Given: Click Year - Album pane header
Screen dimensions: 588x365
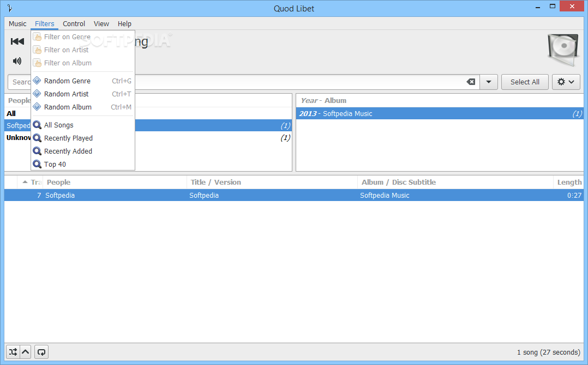Looking at the screenshot, I should (x=440, y=100).
